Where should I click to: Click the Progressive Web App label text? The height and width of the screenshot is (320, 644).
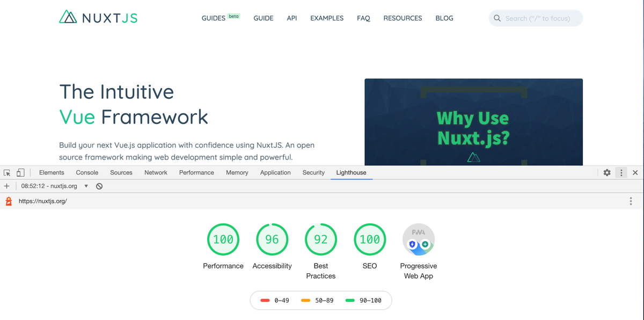[x=419, y=271]
